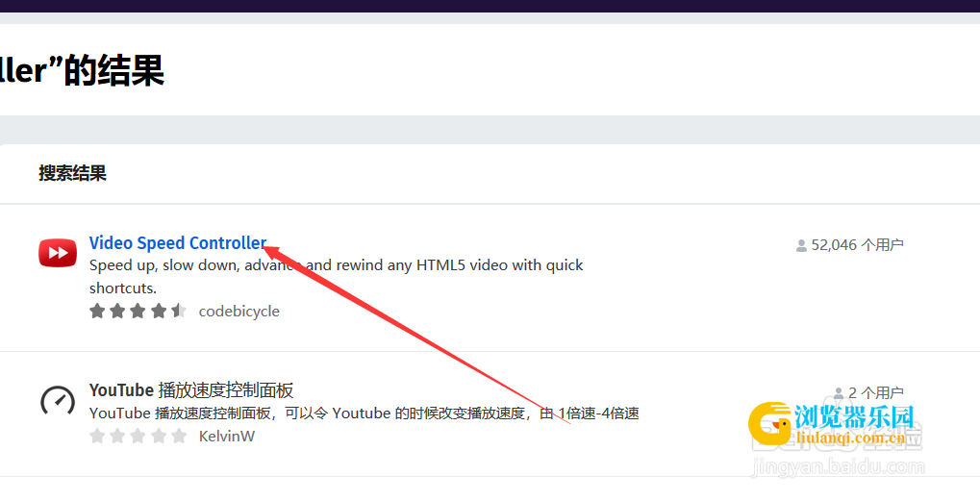Click the empty star rating by KelvinW
Image resolution: width=980 pixels, height=501 pixels.
coord(138,436)
